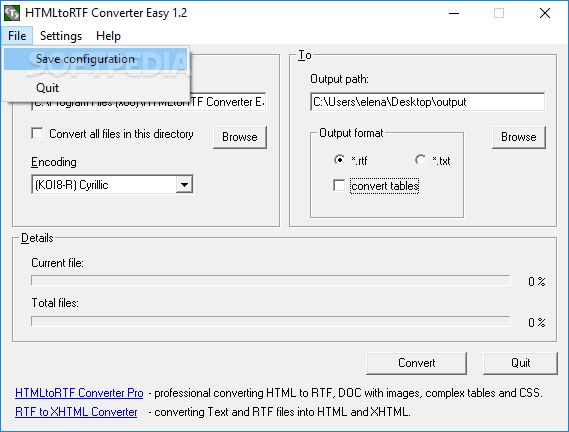Select the *.txt output format
569x432 pixels.
pyautogui.click(x=420, y=160)
